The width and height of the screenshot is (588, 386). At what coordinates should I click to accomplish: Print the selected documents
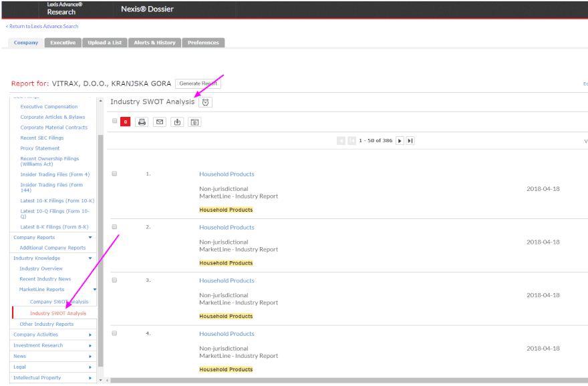click(x=142, y=122)
